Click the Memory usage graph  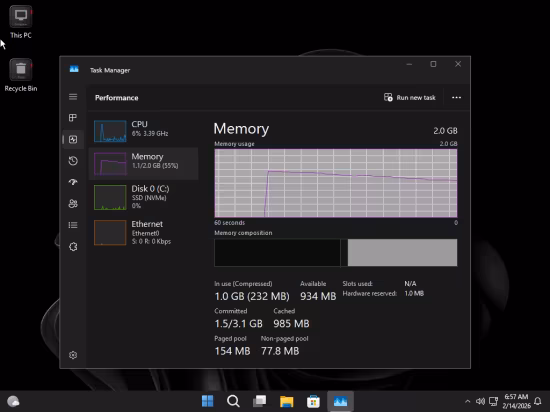336,183
